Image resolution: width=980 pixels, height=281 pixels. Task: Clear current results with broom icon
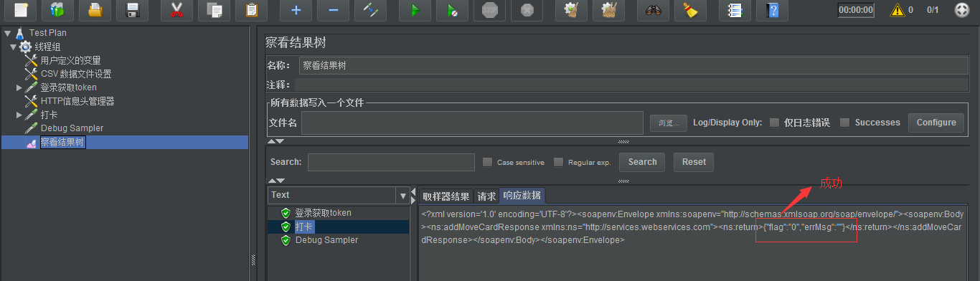[x=572, y=10]
